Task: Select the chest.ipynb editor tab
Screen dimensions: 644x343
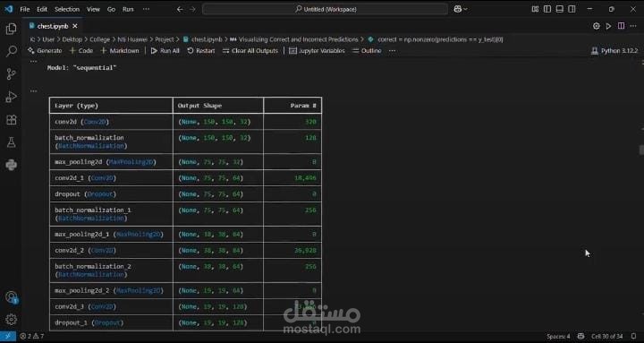Action: (53, 26)
